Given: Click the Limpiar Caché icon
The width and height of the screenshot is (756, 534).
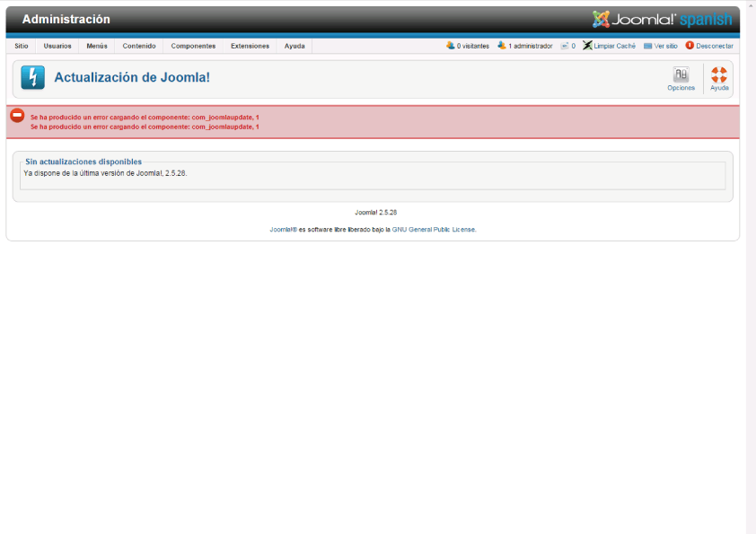Looking at the screenshot, I should tap(587, 45).
